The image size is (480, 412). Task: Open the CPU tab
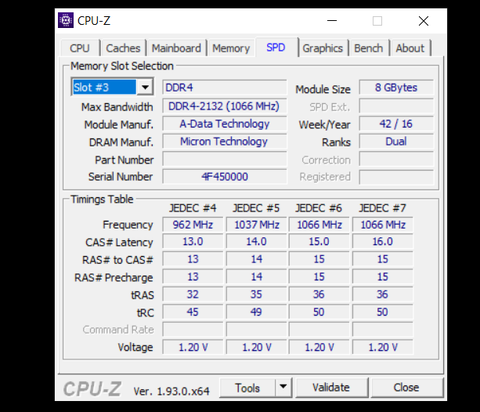(x=80, y=48)
